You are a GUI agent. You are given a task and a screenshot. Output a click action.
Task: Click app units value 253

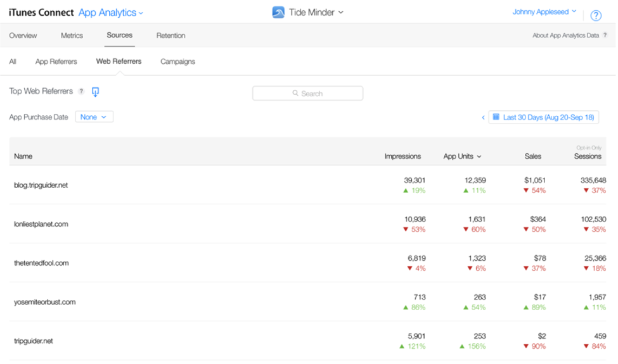click(480, 336)
